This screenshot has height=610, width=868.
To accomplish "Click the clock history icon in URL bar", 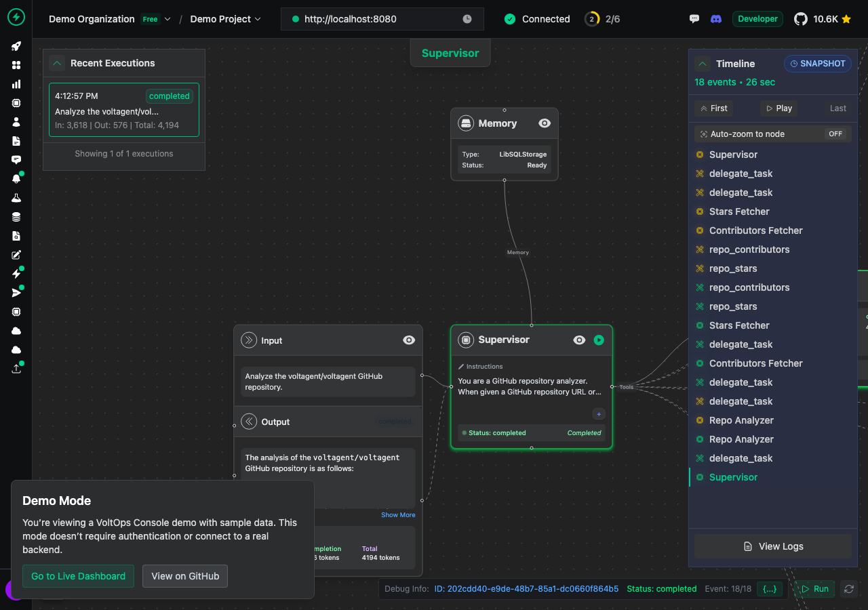I will (467, 19).
